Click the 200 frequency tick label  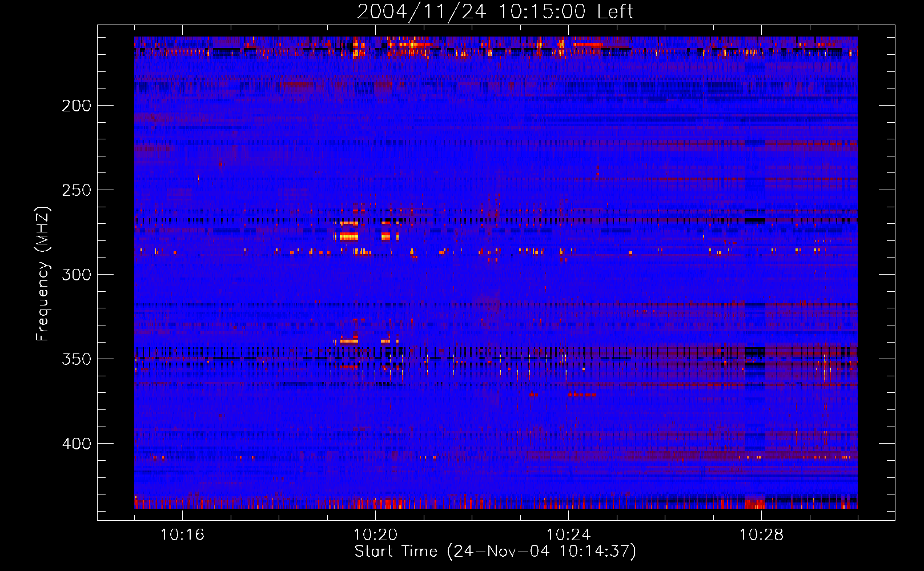pos(77,106)
